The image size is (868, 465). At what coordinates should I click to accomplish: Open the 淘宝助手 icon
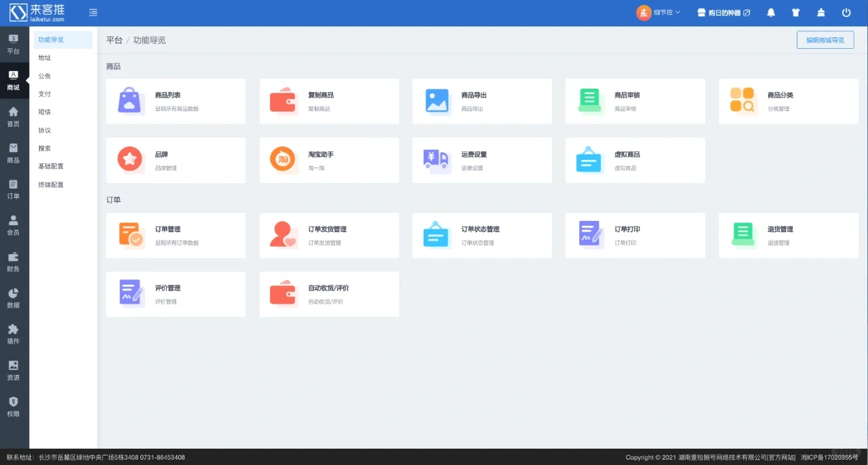pyautogui.click(x=283, y=159)
